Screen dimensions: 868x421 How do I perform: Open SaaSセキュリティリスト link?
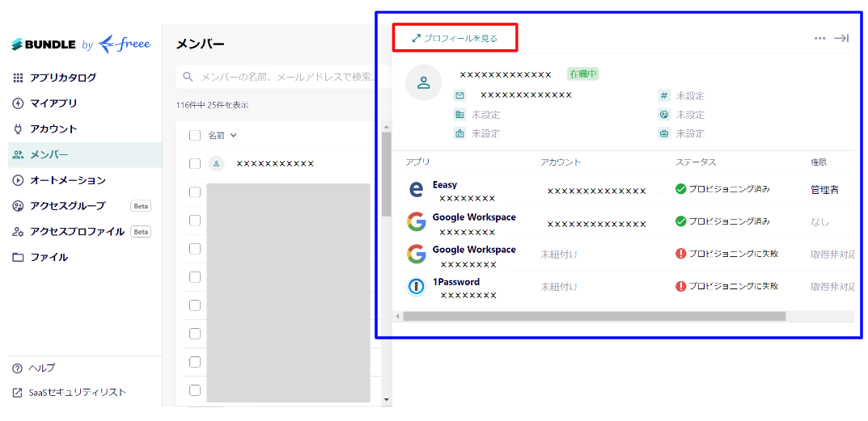click(77, 392)
